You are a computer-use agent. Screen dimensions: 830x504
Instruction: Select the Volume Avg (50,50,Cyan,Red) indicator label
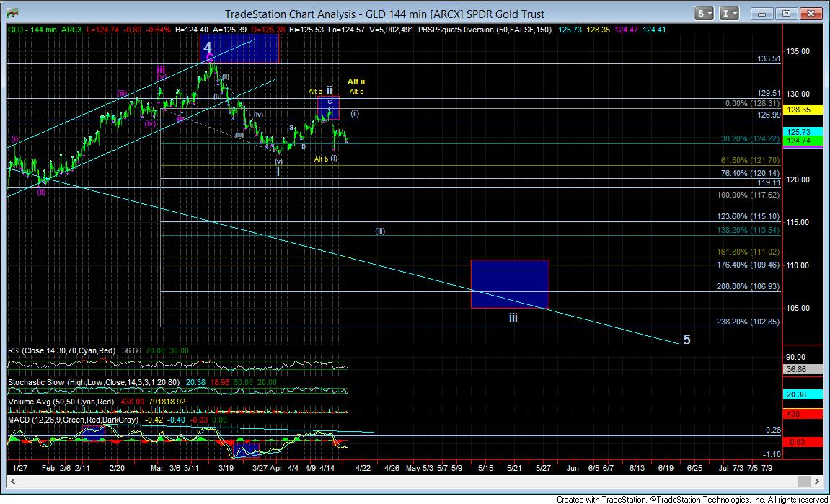click(x=61, y=402)
